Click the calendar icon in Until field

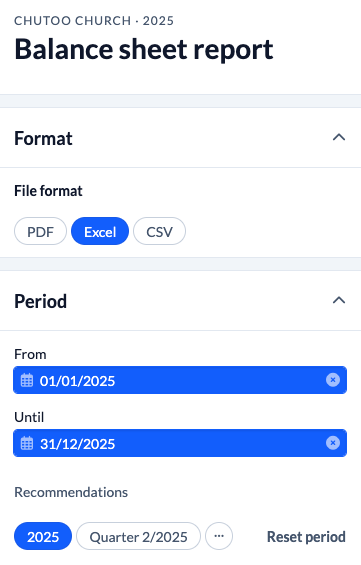(x=27, y=443)
